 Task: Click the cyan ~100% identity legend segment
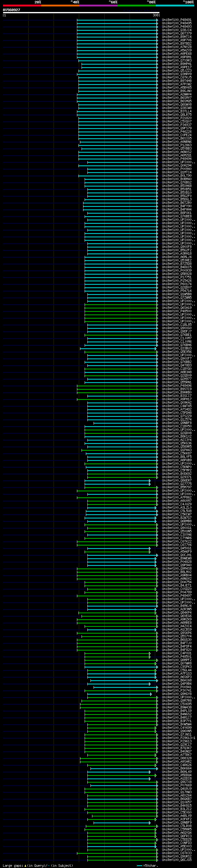(175, 6)
